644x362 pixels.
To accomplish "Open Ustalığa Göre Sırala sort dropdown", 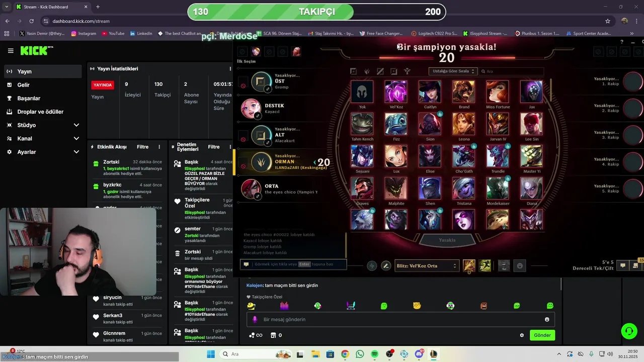I will tap(452, 71).
